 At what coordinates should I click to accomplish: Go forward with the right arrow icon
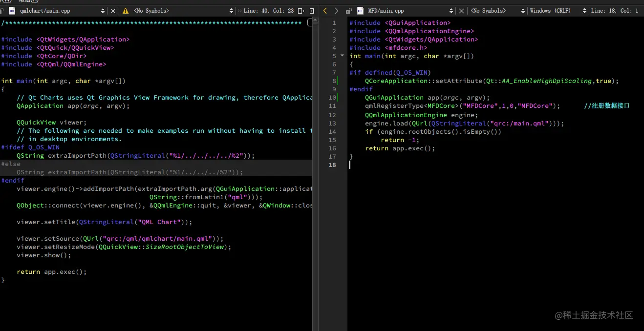coord(336,11)
